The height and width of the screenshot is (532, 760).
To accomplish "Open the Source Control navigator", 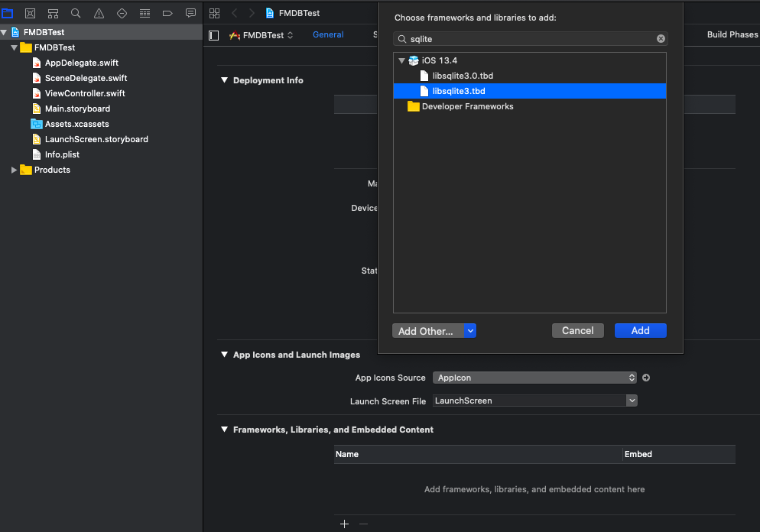I will point(30,13).
